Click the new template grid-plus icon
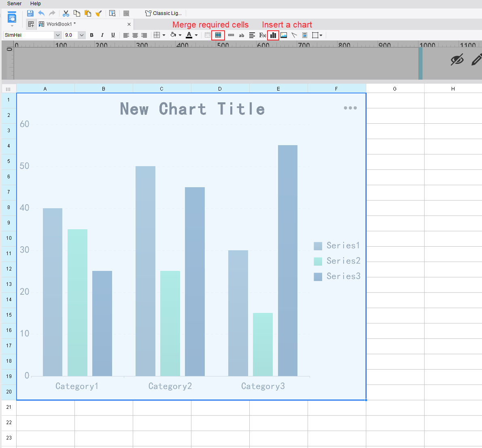The image size is (482, 448). [31, 24]
